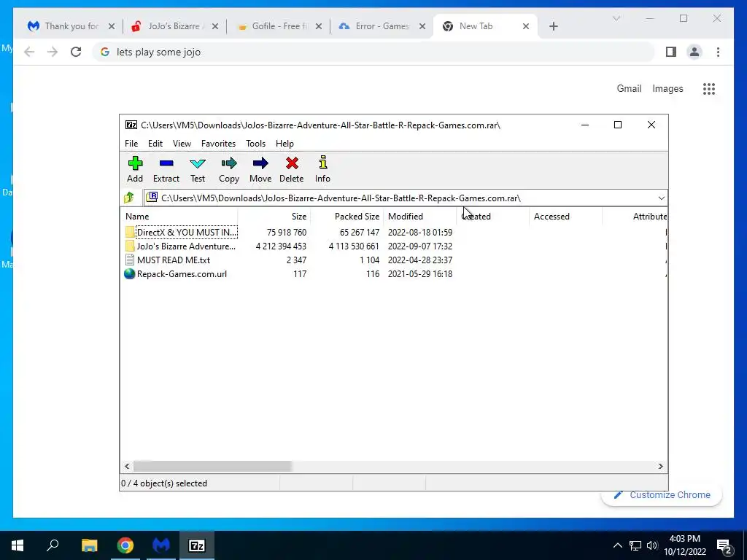The width and height of the screenshot is (747, 560).
Task: Open a new Chrome tab with plus
Action: (553, 26)
